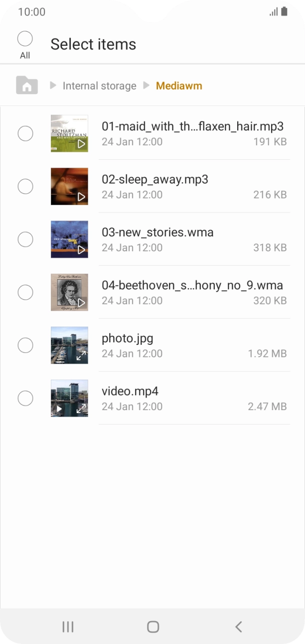Select all items using the All circle

click(25, 38)
